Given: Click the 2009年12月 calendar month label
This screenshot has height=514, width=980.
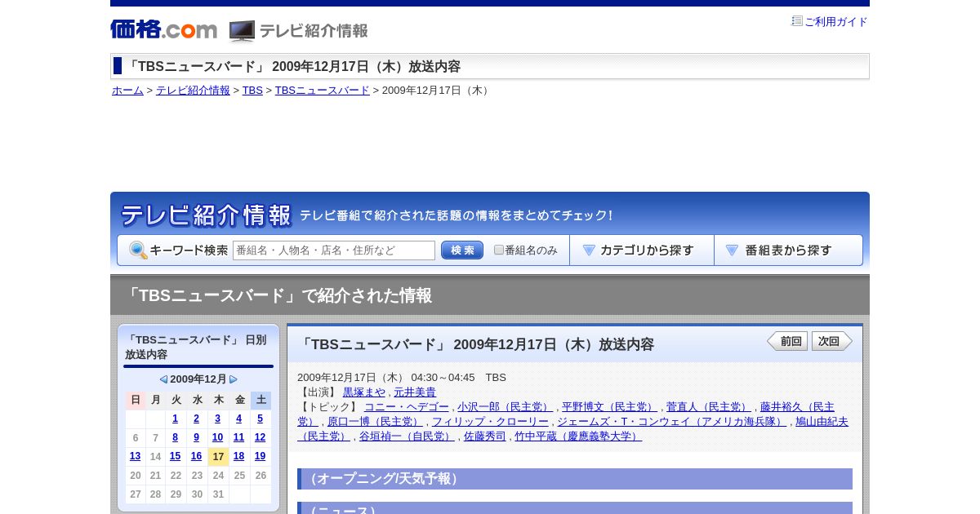Looking at the screenshot, I should point(198,379).
